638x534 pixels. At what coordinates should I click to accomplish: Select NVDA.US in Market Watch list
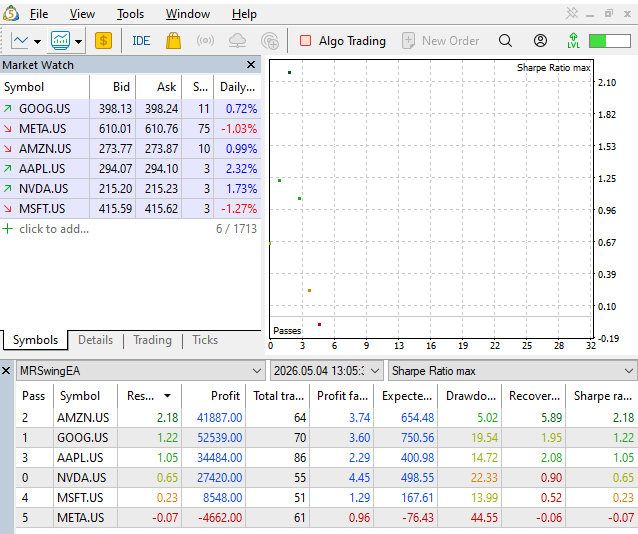point(130,188)
